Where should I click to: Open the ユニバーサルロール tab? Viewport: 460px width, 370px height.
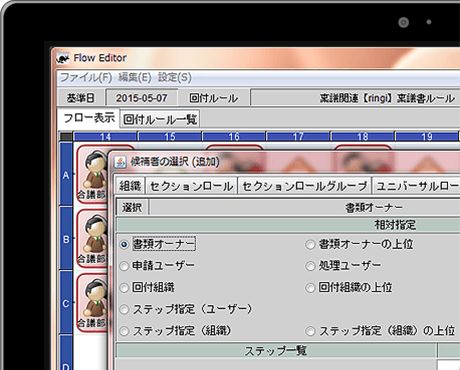(x=416, y=186)
